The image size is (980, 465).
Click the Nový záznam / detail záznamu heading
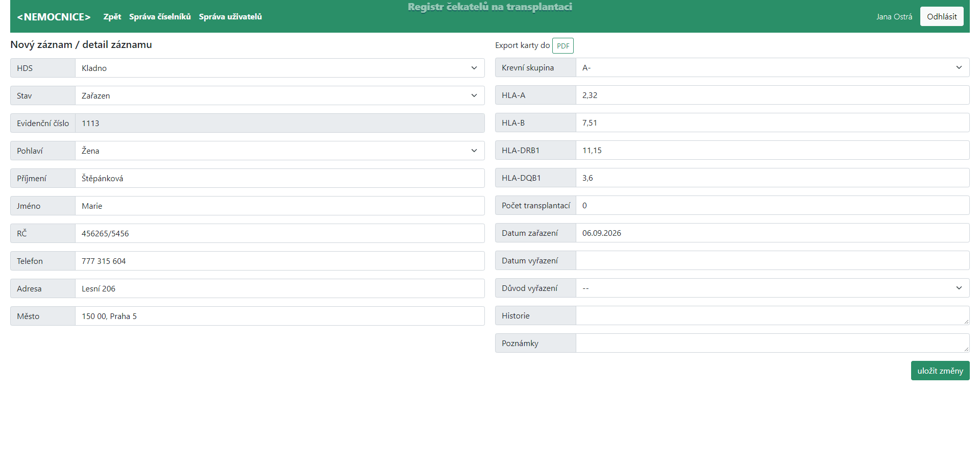click(81, 44)
